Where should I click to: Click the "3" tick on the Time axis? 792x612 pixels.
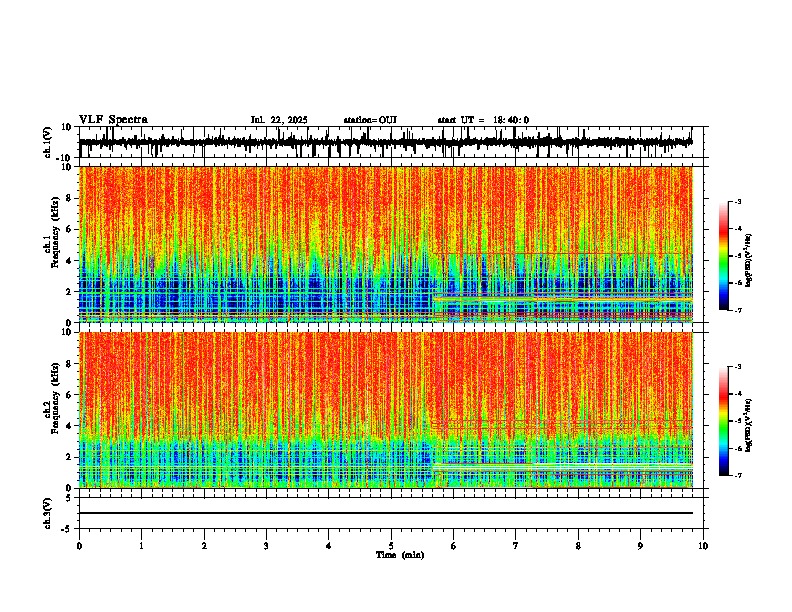pyautogui.click(x=266, y=546)
